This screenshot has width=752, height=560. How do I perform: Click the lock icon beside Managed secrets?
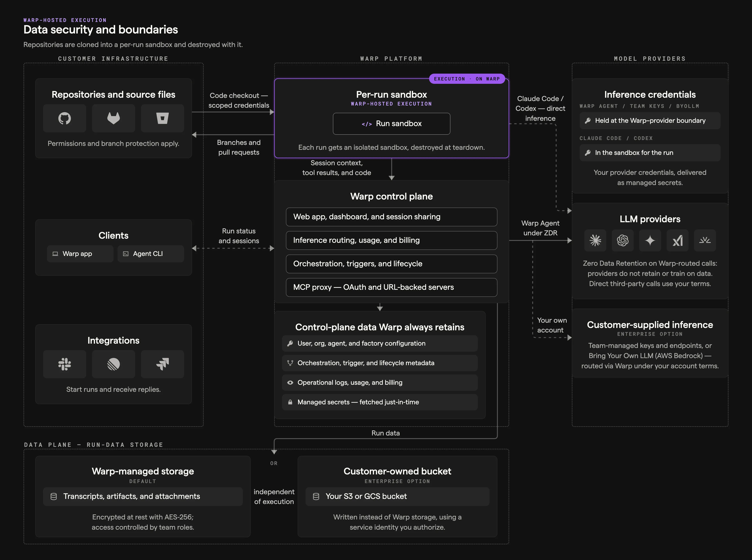pyautogui.click(x=290, y=402)
